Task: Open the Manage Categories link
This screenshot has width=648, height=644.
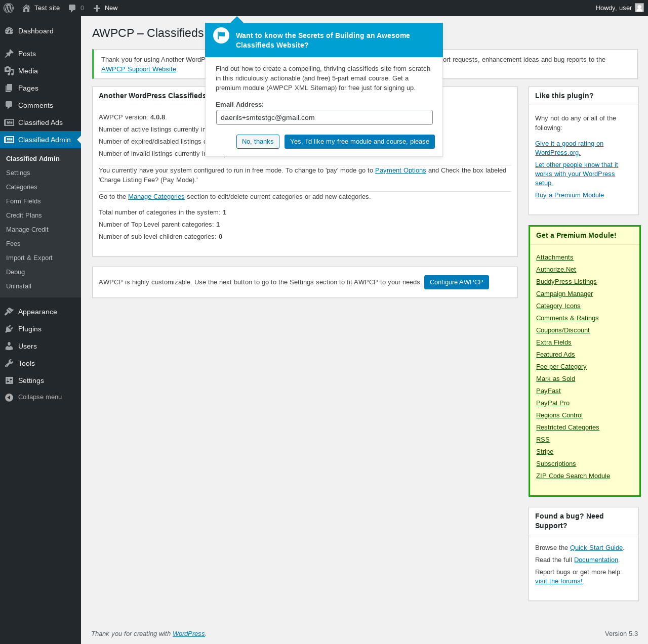Action: tap(156, 197)
